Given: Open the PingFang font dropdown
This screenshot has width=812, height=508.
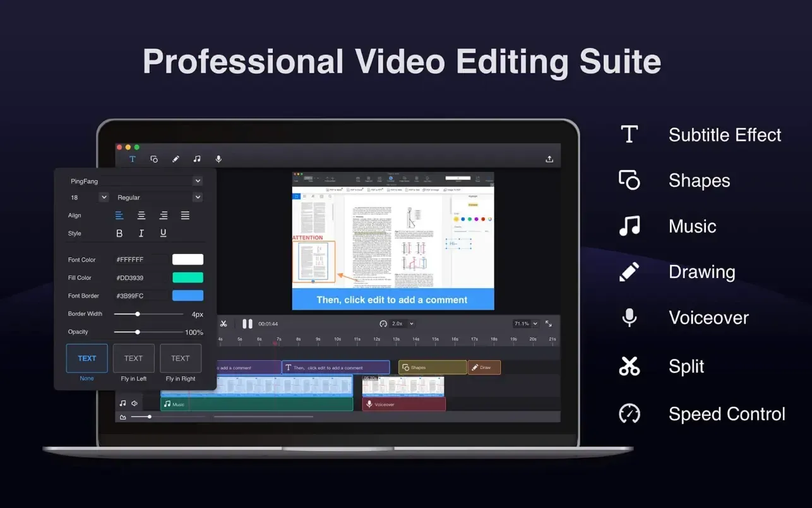Looking at the screenshot, I should [135, 181].
